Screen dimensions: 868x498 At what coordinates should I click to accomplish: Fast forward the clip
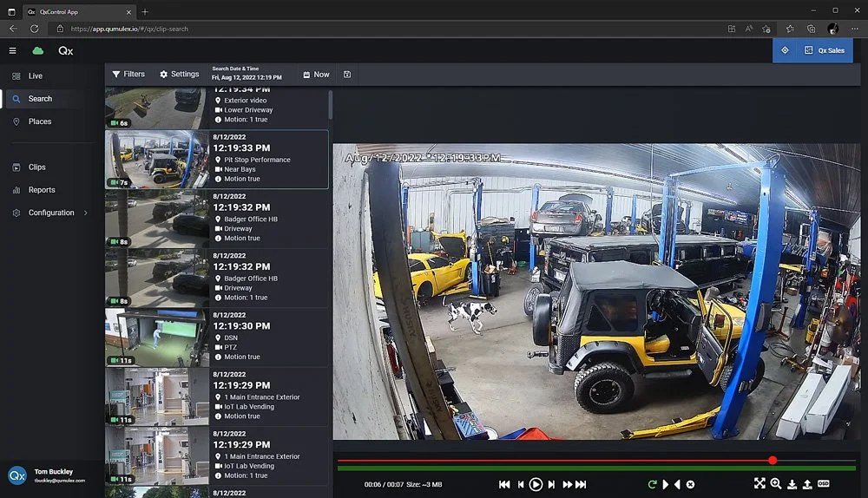point(567,484)
